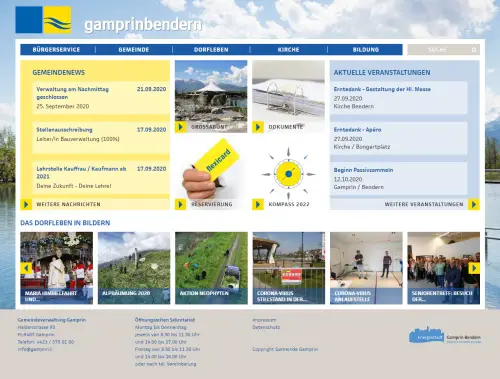
Task: Click the arrow icon beside Dokumente
Action: coord(258,127)
